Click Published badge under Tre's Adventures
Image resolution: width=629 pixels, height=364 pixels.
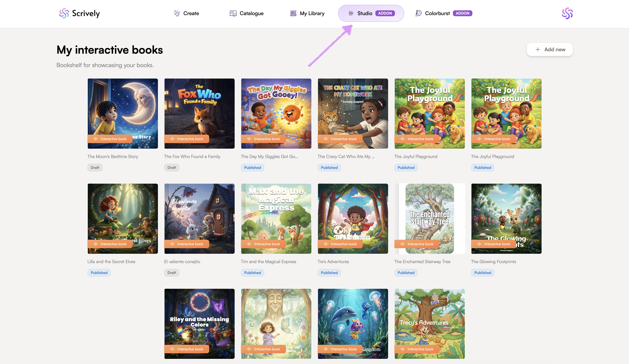click(329, 273)
